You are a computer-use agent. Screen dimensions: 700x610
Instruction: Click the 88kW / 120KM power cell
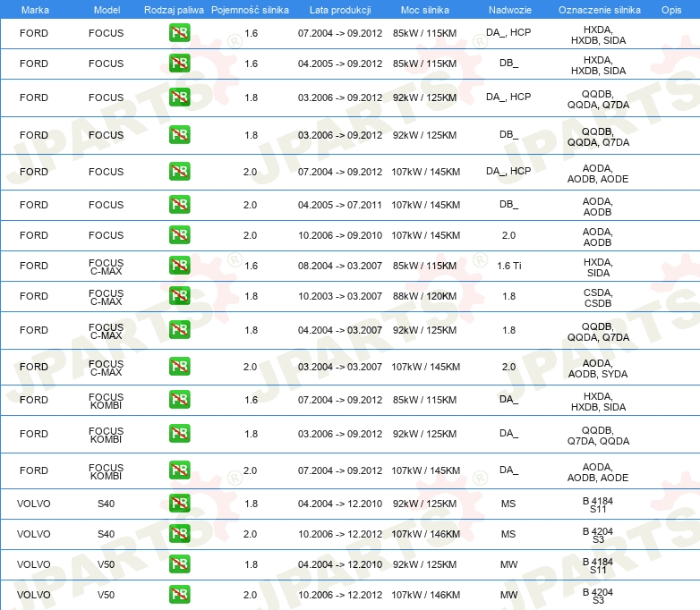[x=424, y=296]
